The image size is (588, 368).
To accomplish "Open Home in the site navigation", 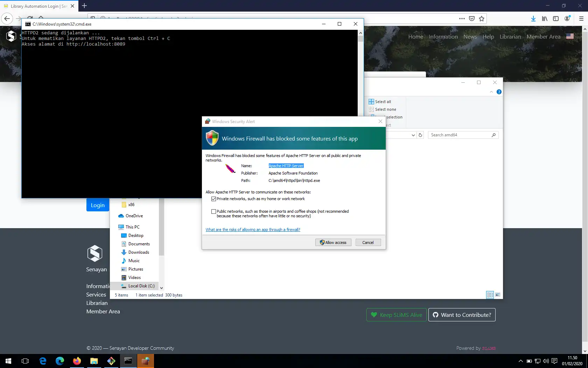I will click(415, 36).
